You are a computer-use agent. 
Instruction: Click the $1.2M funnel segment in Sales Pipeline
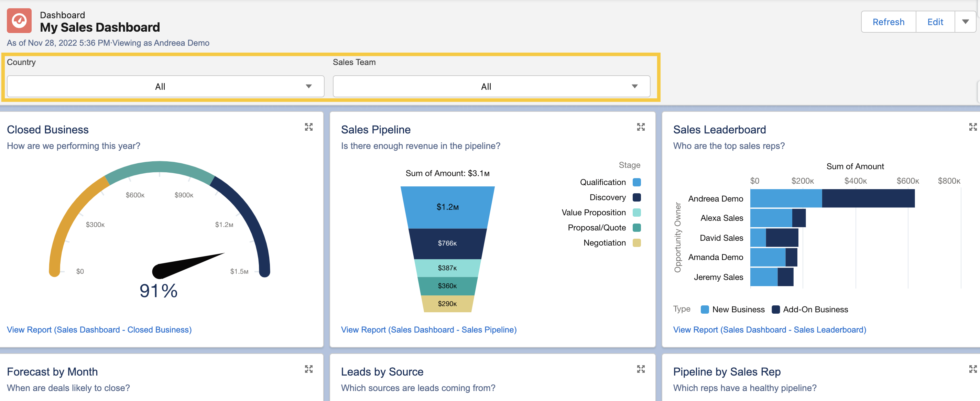[x=447, y=207]
